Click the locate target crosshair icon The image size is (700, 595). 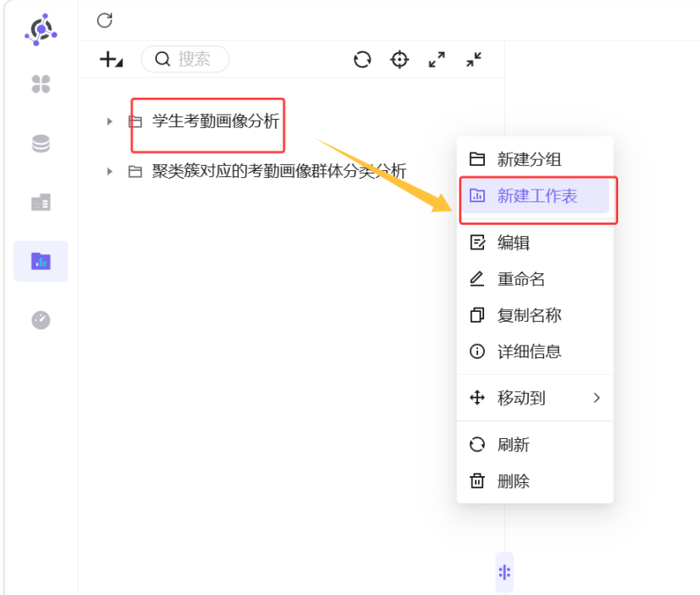pyautogui.click(x=400, y=59)
